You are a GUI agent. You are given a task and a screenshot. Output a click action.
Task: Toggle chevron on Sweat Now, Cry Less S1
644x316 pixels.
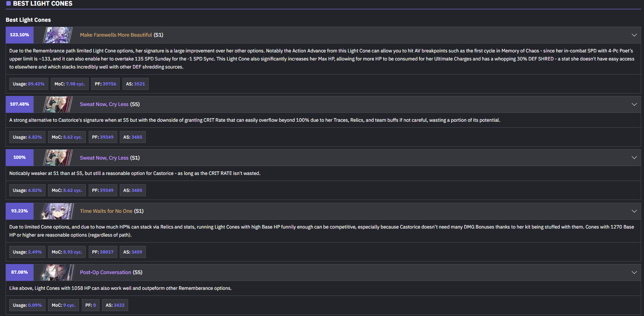[x=634, y=158]
